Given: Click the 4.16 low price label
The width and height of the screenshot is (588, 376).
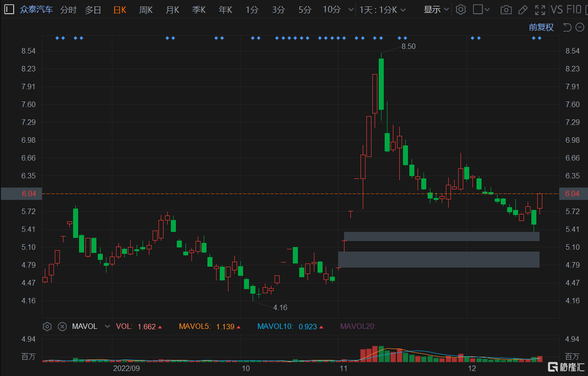Looking at the screenshot, I should coord(280,307).
